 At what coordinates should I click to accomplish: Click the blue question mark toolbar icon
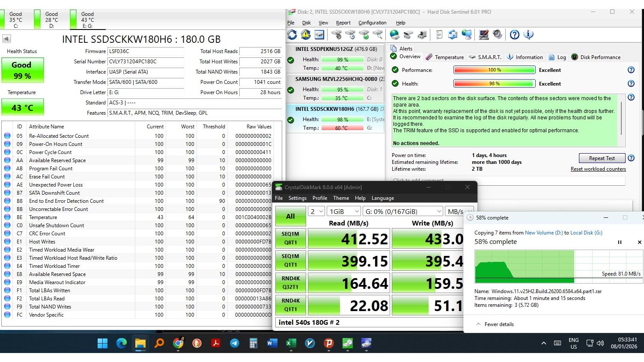[x=515, y=35]
